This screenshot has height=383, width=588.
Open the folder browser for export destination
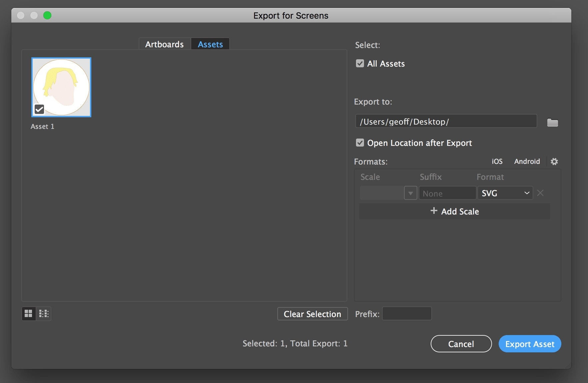pyautogui.click(x=552, y=122)
